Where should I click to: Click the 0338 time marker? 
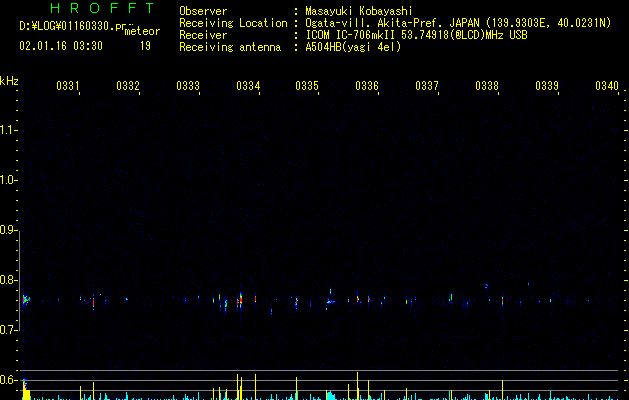(487, 85)
